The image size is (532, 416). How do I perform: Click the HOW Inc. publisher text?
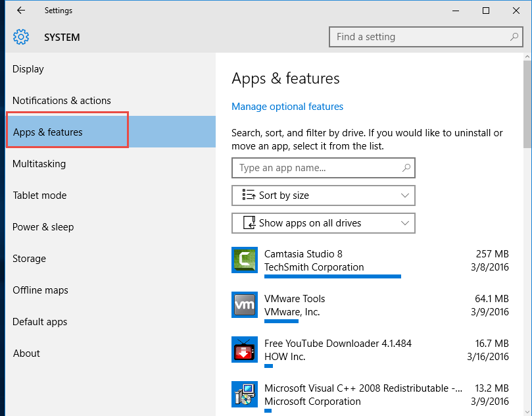[285, 357]
